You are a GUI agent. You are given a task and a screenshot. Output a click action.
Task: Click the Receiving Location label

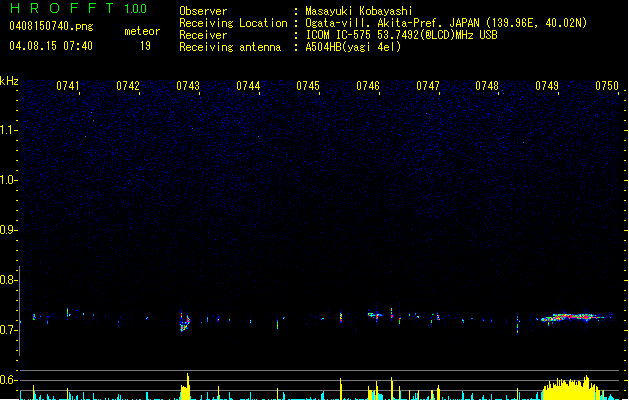233,23
